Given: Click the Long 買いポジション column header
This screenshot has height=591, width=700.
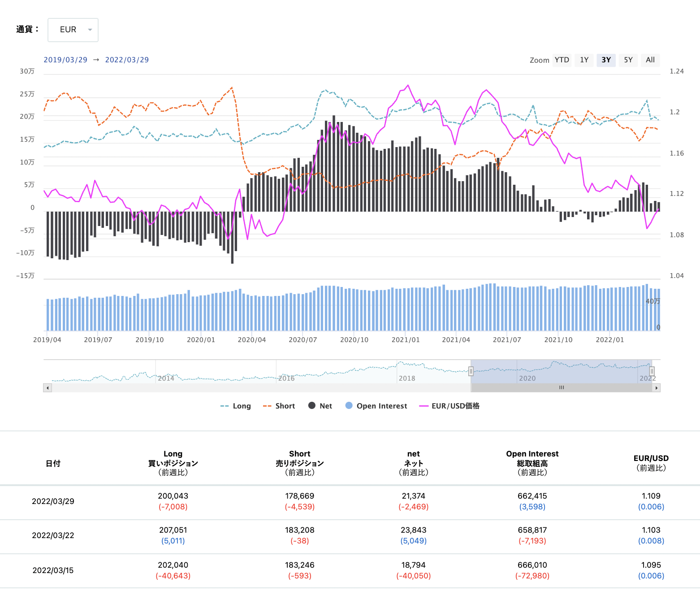Looking at the screenshot, I should coord(173,463).
